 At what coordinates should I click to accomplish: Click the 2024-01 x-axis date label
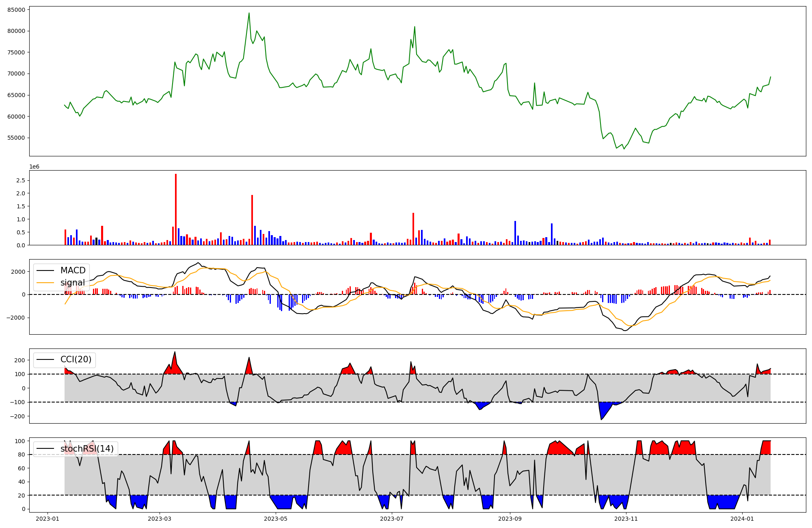(742, 519)
